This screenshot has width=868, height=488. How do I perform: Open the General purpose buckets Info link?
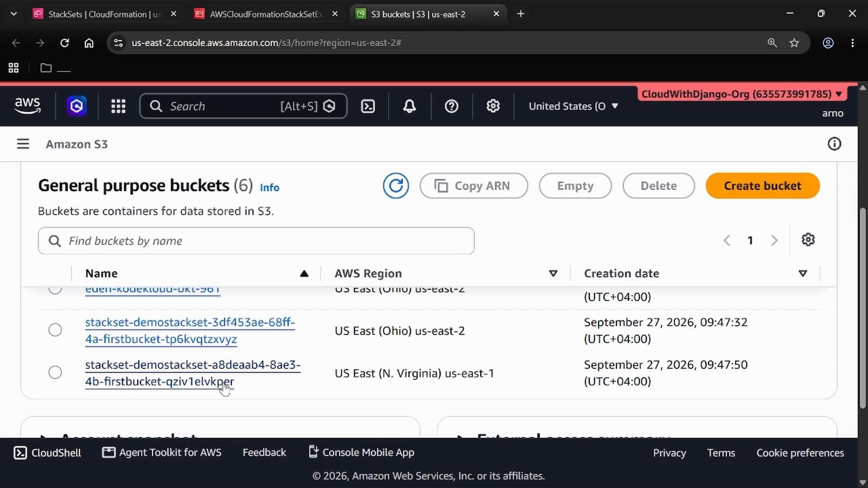[x=269, y=188]
